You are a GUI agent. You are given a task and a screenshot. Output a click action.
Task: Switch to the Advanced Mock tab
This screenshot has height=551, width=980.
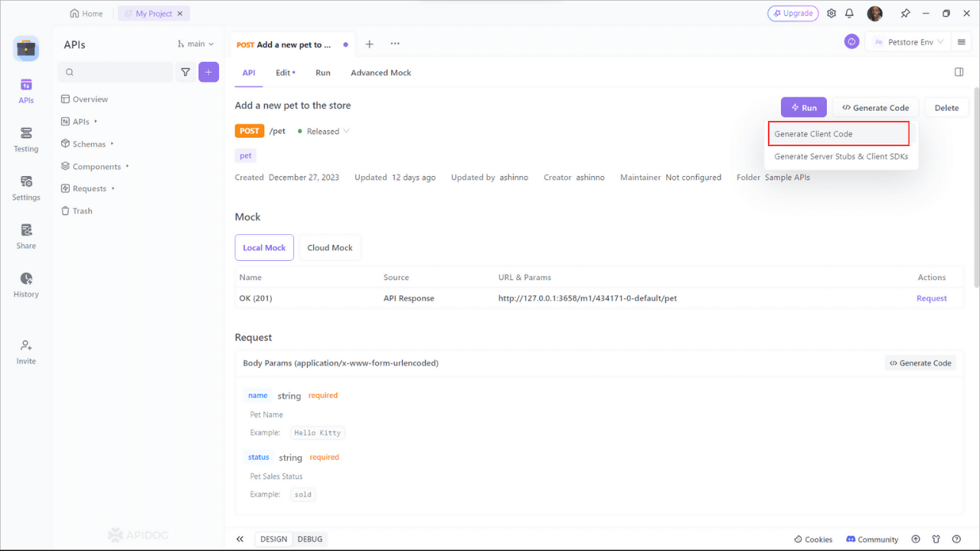[x=381, y=73]
